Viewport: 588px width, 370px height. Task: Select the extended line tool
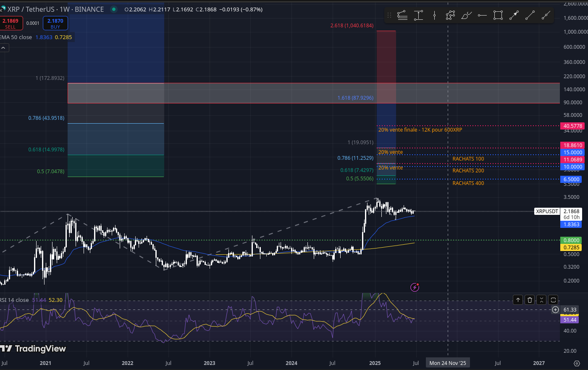coord(546,16)
